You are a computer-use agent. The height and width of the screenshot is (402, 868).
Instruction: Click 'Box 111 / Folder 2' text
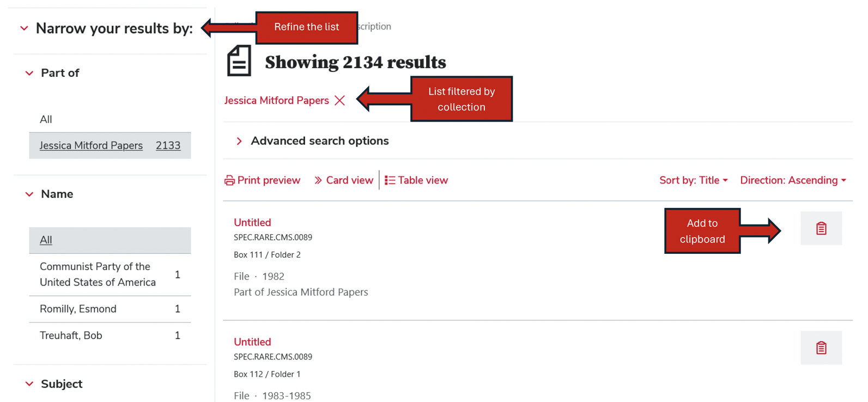tap(267, 254)
